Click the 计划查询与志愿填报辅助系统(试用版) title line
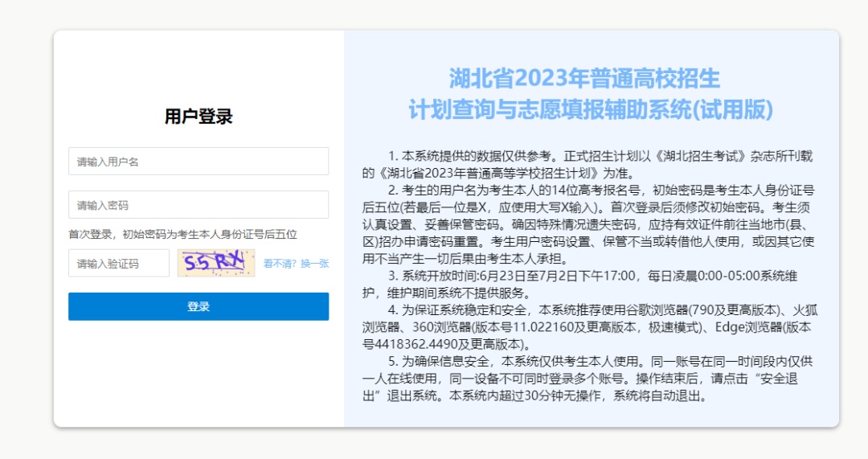 click(590, 109)
